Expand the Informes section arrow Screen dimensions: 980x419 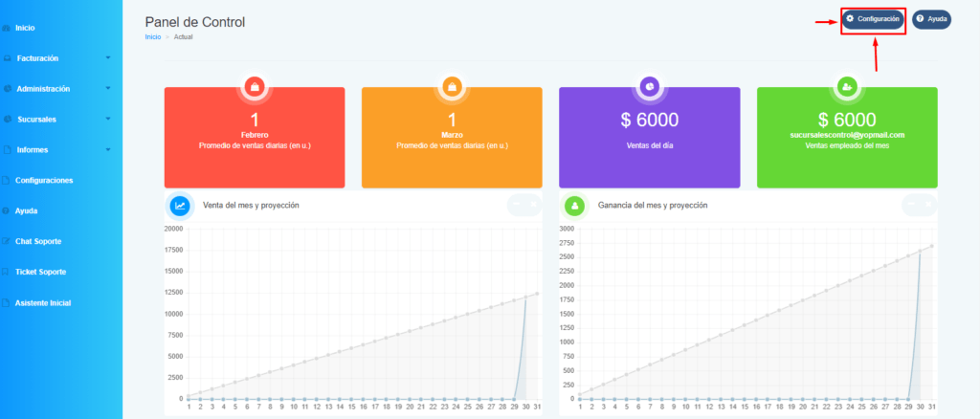[x=108, y=150]
